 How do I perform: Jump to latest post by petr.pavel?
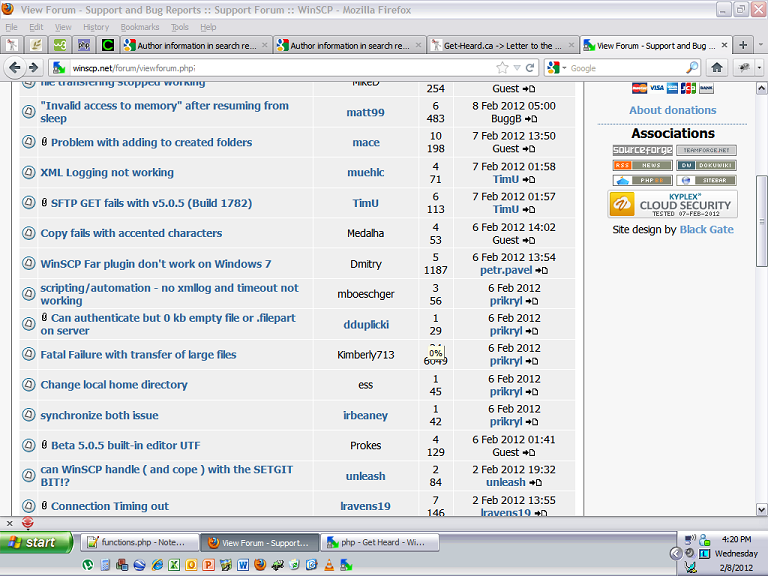click(542, 271)
